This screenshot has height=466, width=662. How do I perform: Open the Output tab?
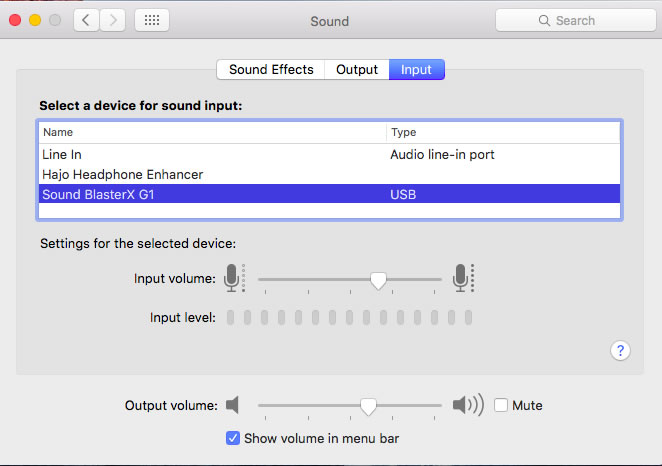pos(357,70)
